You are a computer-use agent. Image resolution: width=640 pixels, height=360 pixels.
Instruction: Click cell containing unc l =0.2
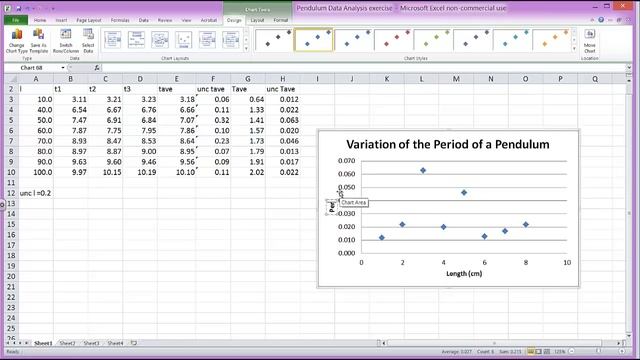(x=36, y=193)
